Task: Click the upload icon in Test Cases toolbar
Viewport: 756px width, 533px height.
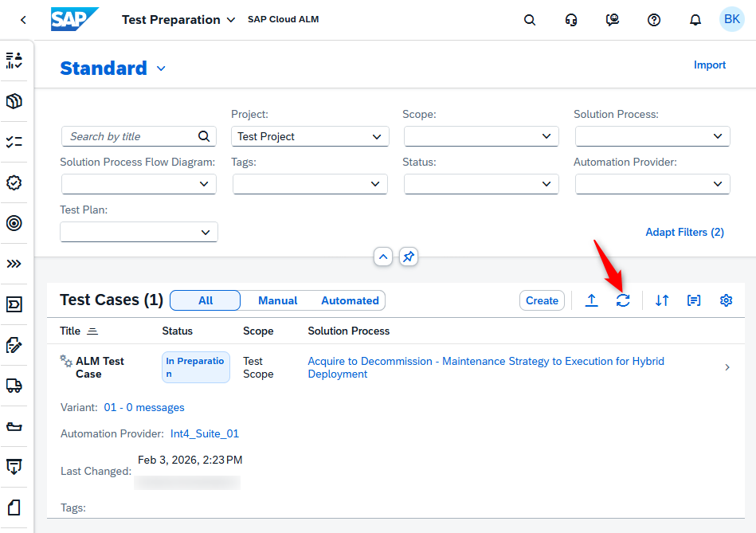Action: point(592,300)
